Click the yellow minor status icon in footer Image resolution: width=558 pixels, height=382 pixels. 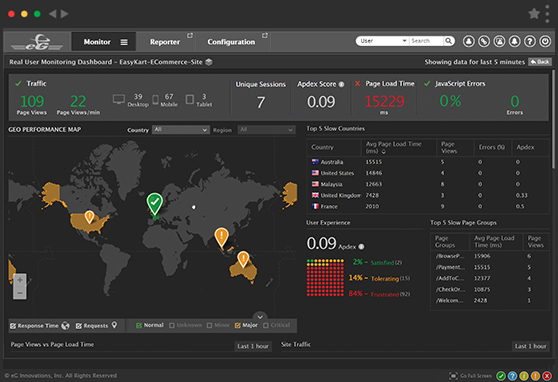pos(524,376)
